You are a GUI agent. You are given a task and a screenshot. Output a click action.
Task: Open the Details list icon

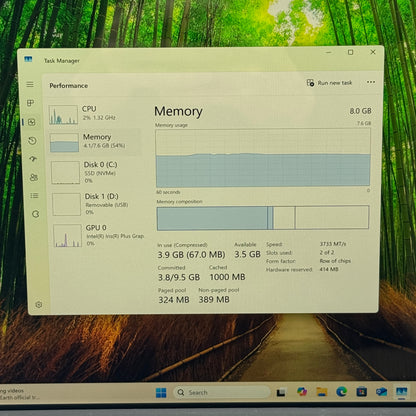[34, 196]
